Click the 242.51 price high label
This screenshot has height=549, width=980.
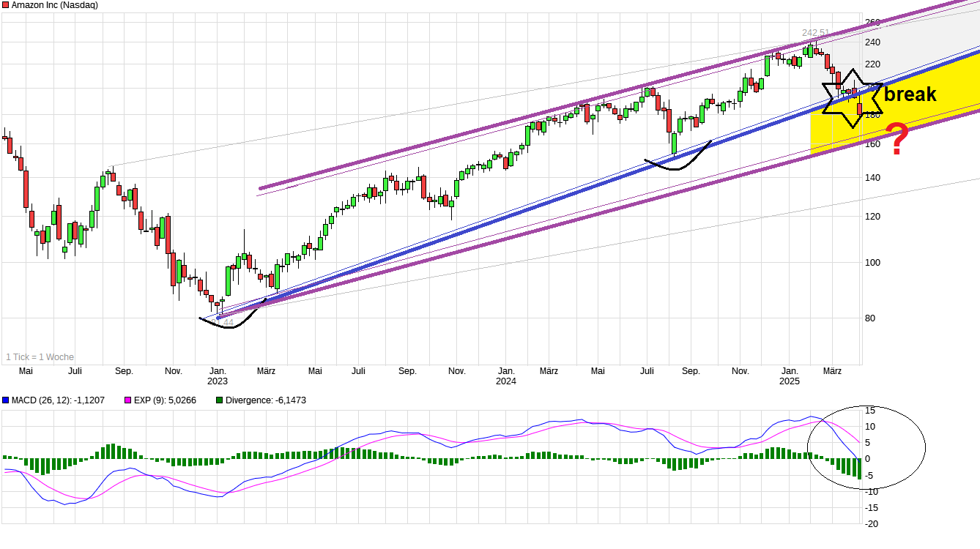[814, 32]
